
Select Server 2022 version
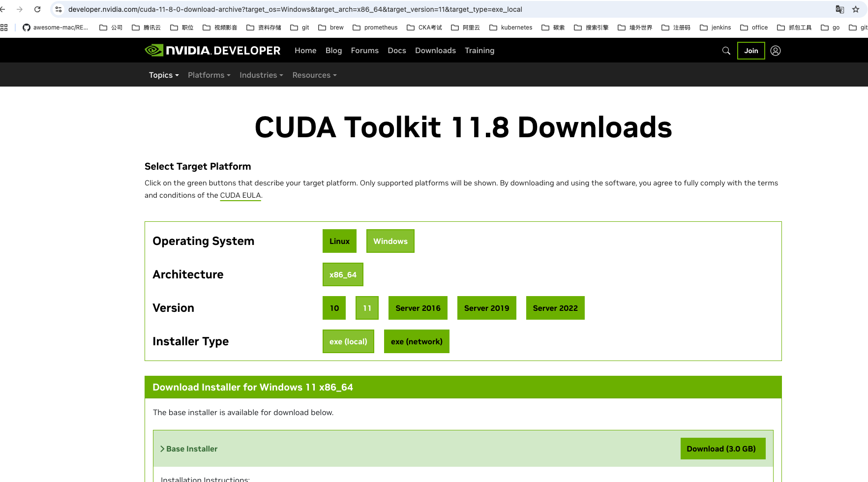point(555,308)
